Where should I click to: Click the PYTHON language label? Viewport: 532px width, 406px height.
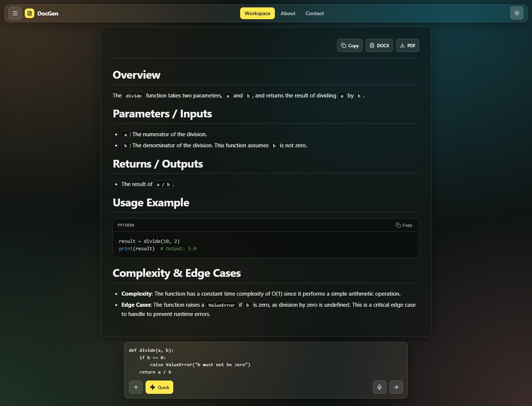(126, 225)
